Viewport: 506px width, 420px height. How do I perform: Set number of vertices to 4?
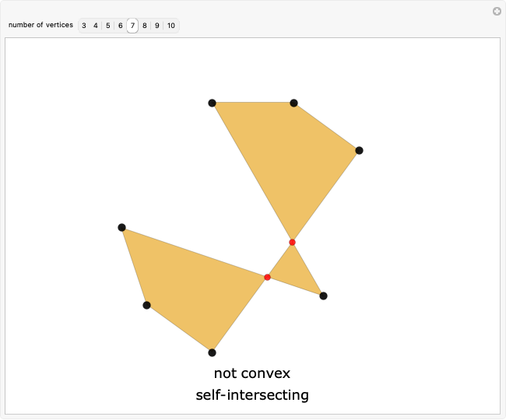click(96, 26)
